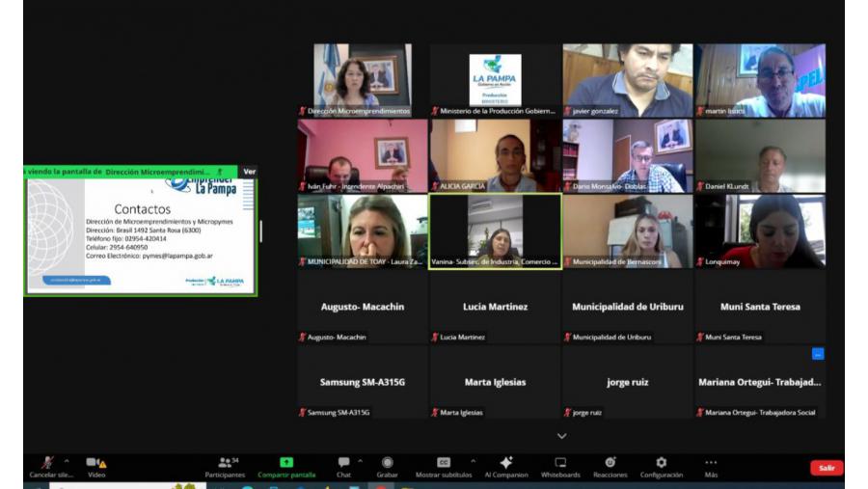
Task: Click the pin icon in the shared screen banner
Action: (x=220, y=172)
